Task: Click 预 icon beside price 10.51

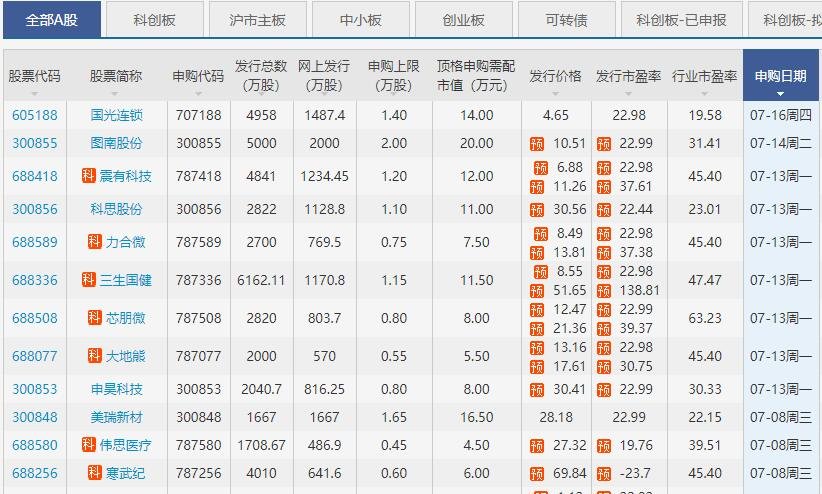Action: [x=537, y=144]
